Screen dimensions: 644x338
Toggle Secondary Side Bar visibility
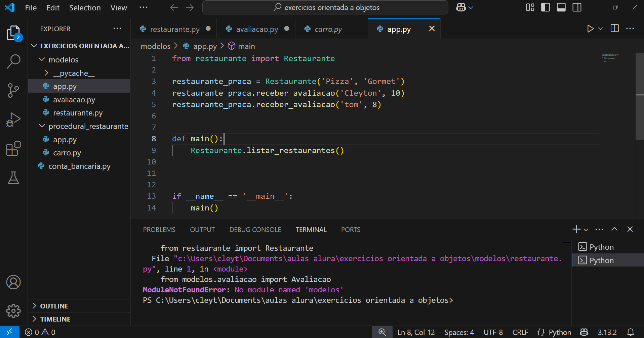click(577, 7)
